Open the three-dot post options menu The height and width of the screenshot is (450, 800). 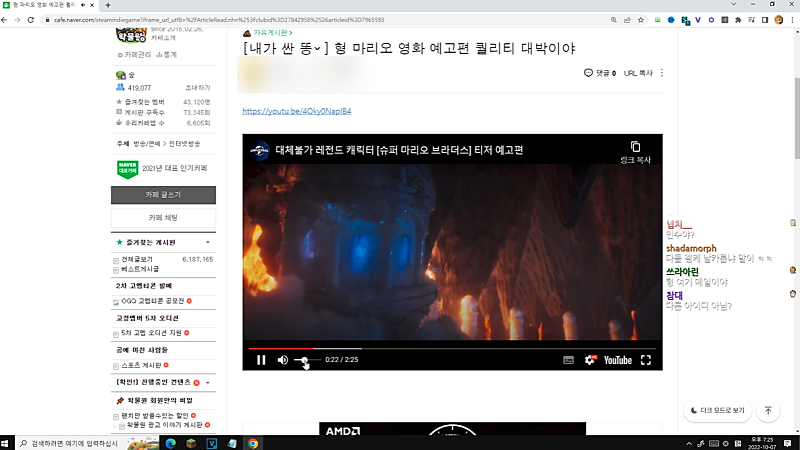(662, 73)
